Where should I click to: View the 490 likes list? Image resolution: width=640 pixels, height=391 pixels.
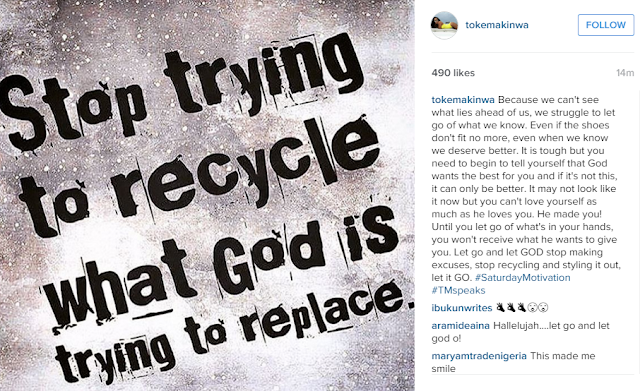coord(453,73)
